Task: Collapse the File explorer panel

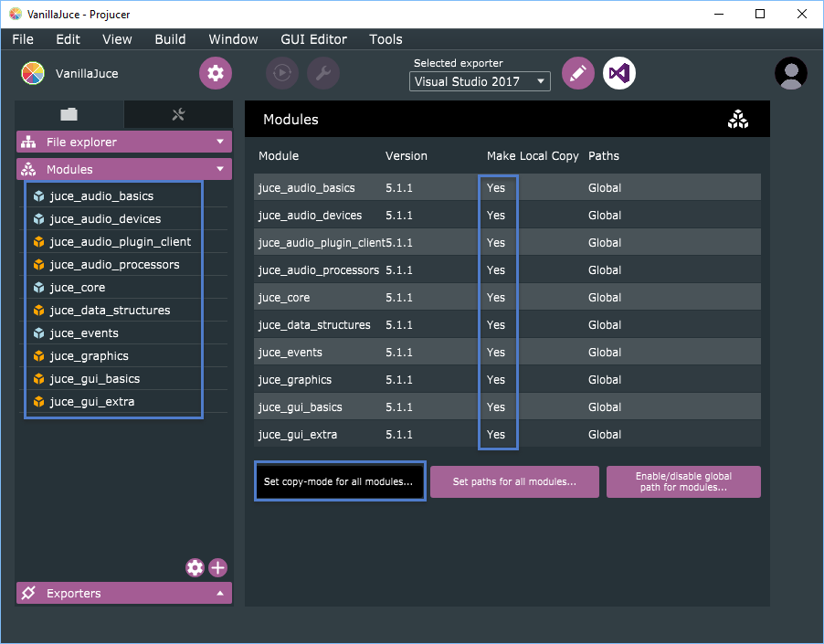Action: (219, 142)
